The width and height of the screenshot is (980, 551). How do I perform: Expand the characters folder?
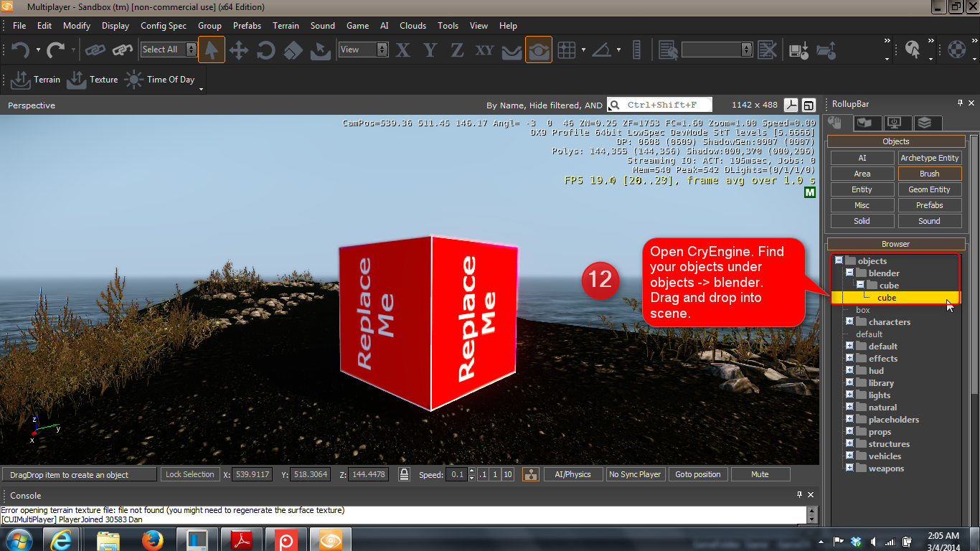point(849,321)
